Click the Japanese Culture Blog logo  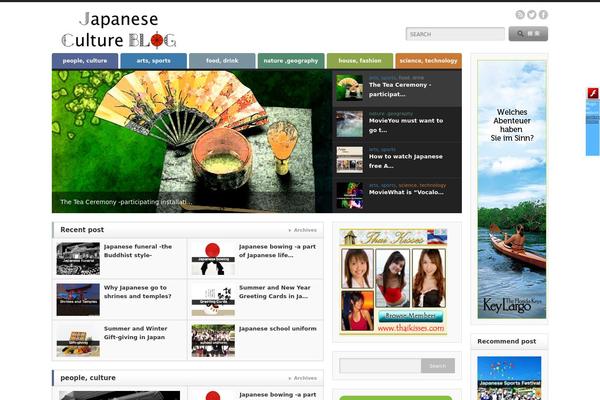119,30
